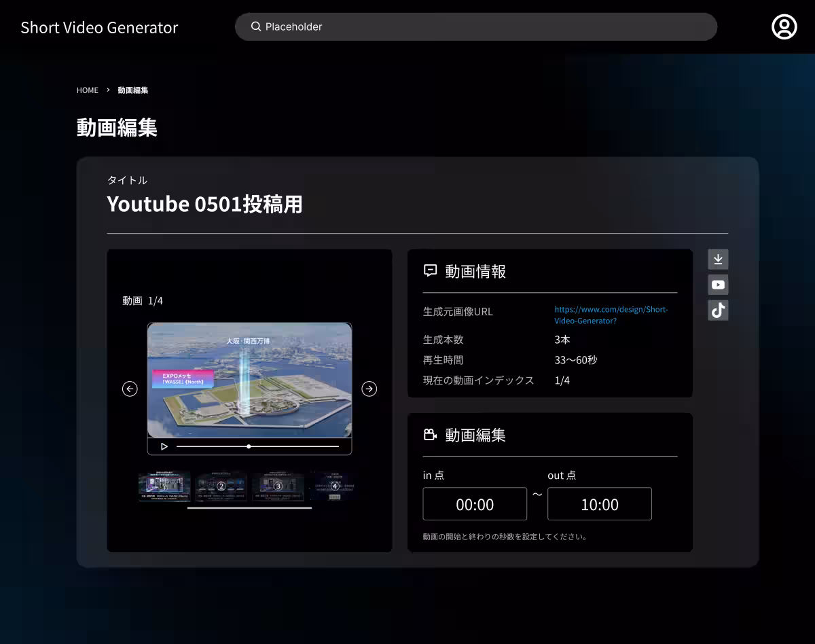This screenshot has width=815, height=644.
Task: Share the video to YouTube
Action: coord(718,285)
